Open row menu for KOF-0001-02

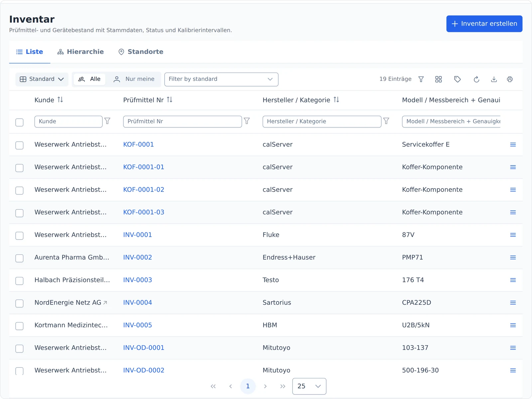(513, 190)
